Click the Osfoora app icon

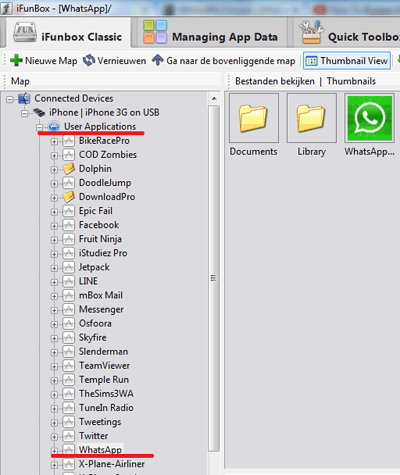click(x=68, y=323)
